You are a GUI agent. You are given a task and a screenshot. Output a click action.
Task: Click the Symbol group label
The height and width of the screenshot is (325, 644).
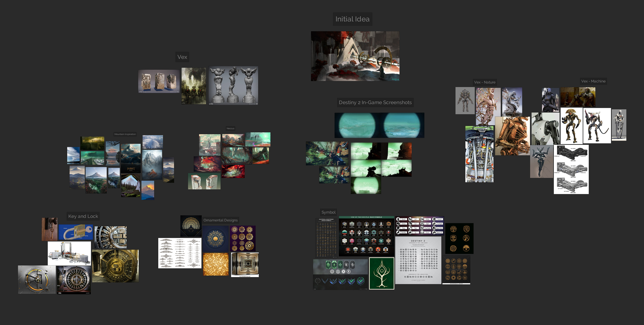tap(328, 212)
